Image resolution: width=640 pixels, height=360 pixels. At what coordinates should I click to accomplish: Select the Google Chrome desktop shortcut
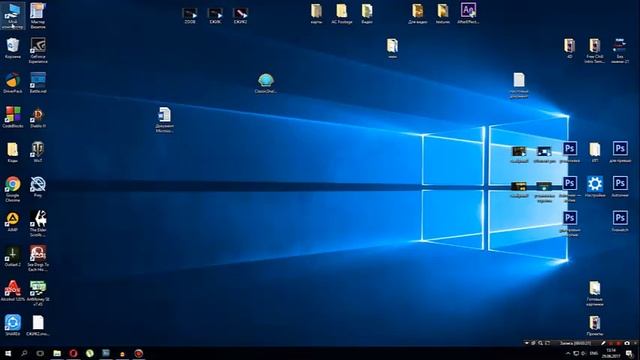(13, 189)
